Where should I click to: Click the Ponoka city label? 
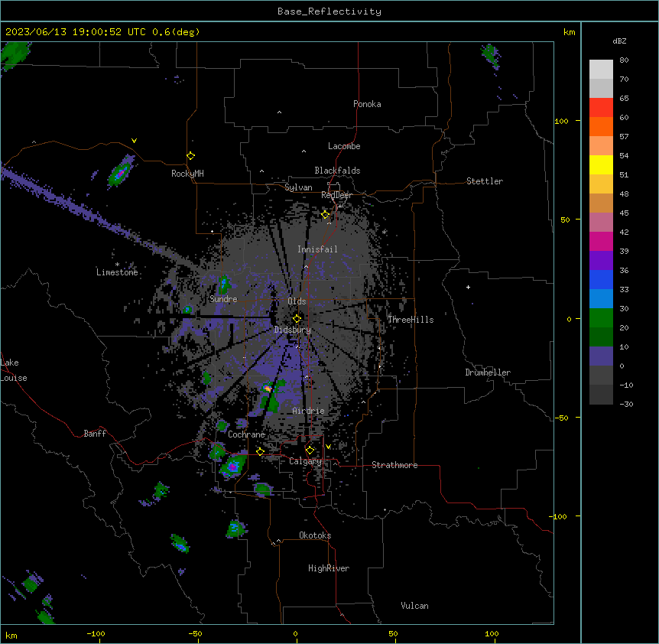(x=367, y=104)
